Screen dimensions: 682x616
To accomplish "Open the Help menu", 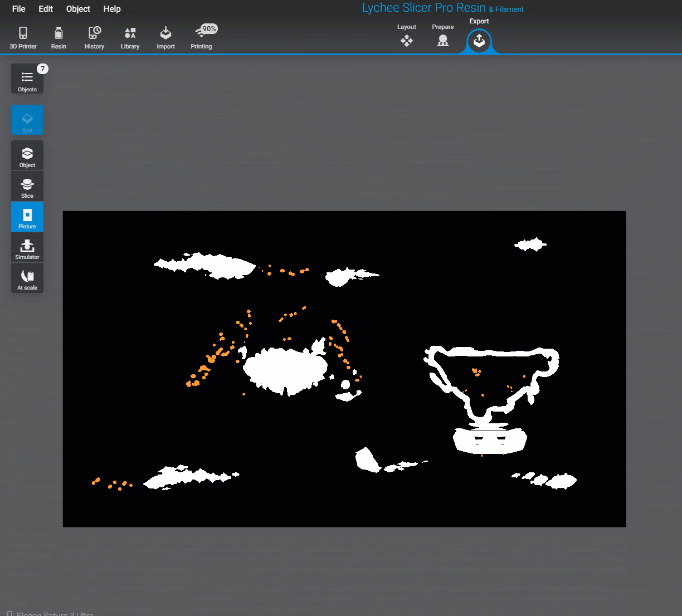I will (112, 8).
